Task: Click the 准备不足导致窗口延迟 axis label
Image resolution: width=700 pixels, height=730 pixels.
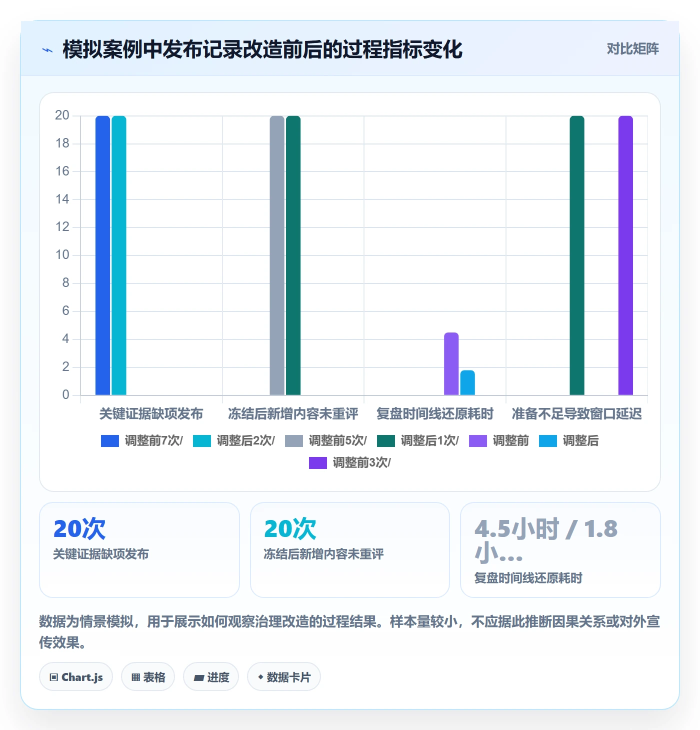Action: pyautogui.click(x=576, y=413)
